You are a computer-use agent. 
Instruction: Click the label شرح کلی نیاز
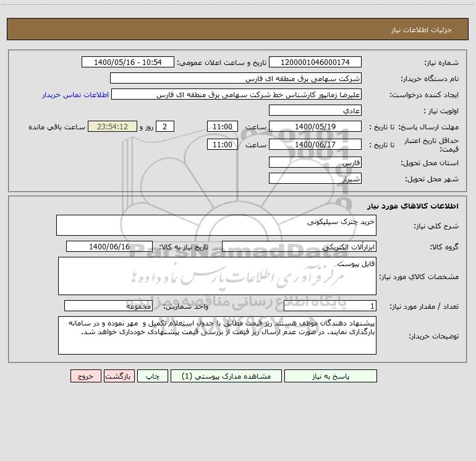[436, 226]
